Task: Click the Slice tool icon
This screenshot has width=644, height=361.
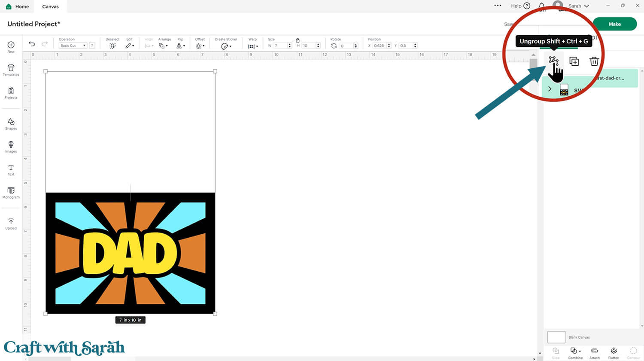Action: (x=556, y=351)
